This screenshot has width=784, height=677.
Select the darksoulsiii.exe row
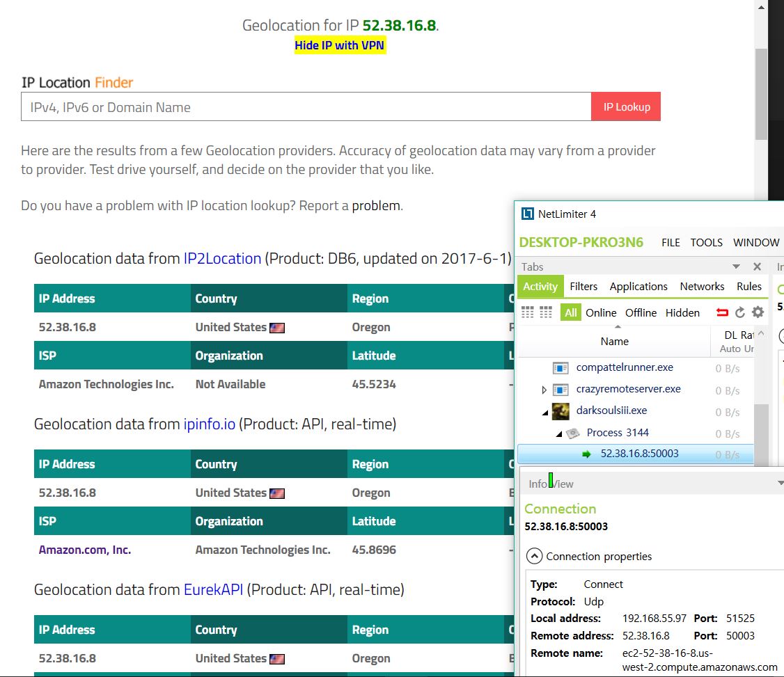(x=636, y=411)
